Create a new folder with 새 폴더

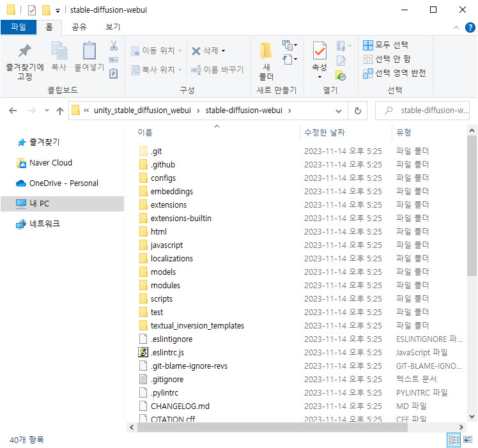tap(266, 61)
